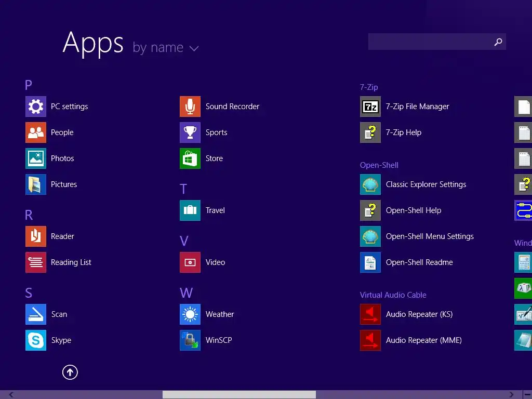
Task: Launch the Weather sun icon
Action: [x=190, y=314]
